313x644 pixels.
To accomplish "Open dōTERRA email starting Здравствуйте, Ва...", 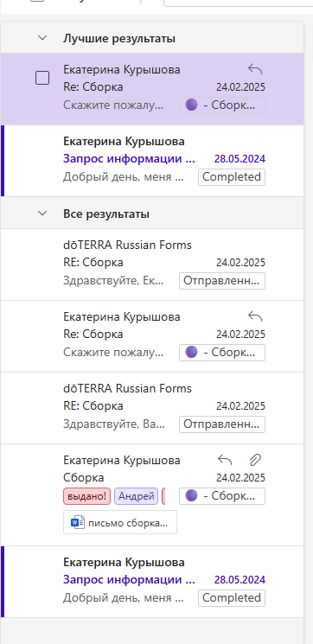I will point(152,408).
